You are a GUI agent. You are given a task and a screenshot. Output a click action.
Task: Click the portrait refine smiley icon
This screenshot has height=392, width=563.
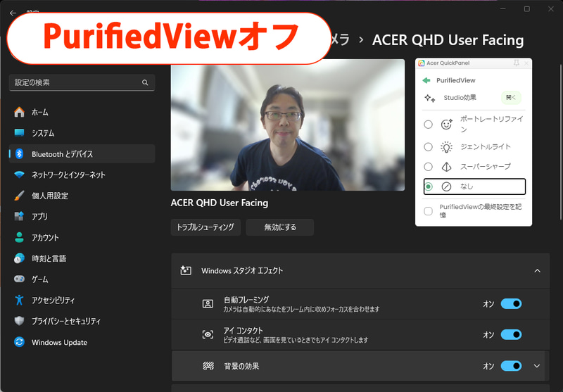(446, 124)
